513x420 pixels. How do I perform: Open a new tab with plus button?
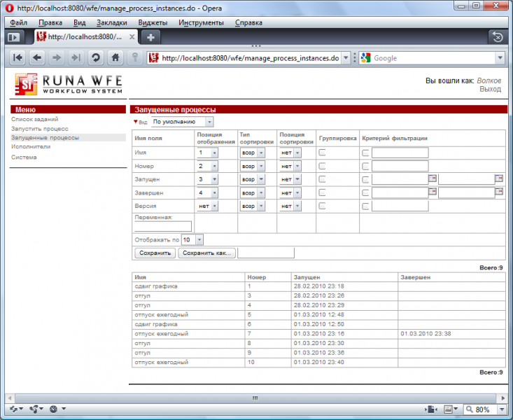point(150,37)
